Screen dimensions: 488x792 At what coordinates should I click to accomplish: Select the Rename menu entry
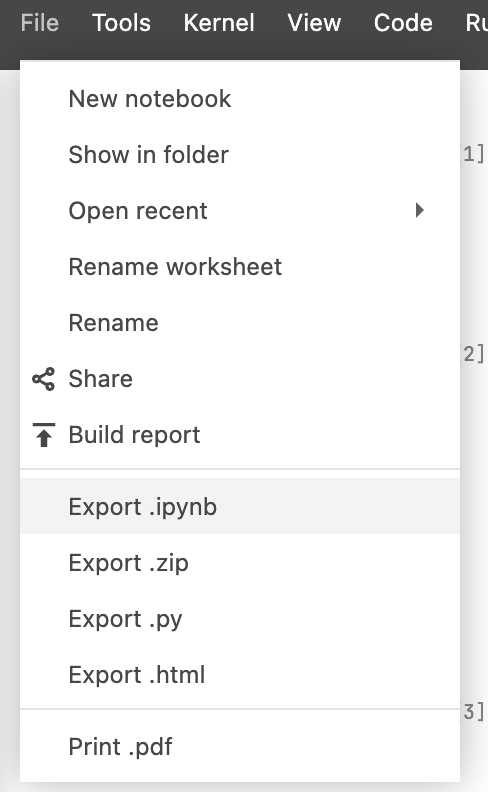click(x=240, y=323)
